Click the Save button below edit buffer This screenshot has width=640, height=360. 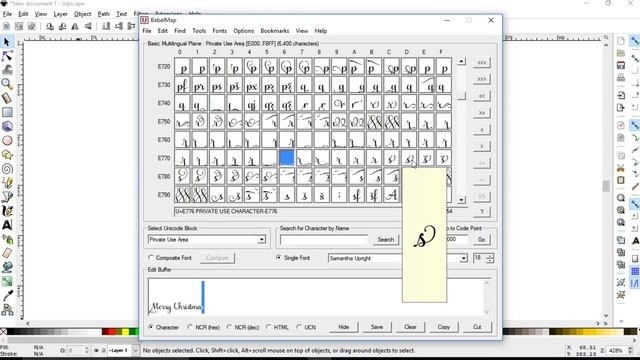tap(377, 327)
